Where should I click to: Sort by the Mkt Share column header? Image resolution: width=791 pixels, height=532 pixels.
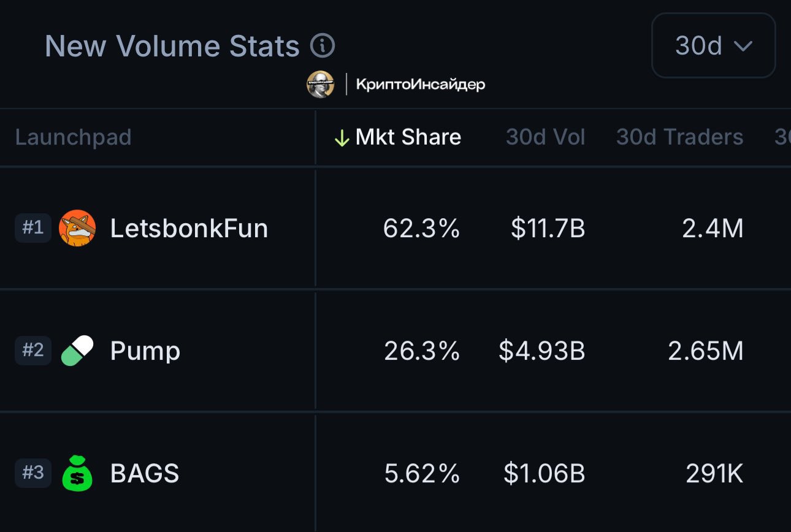pyautogui.click(x=397, y=137)
